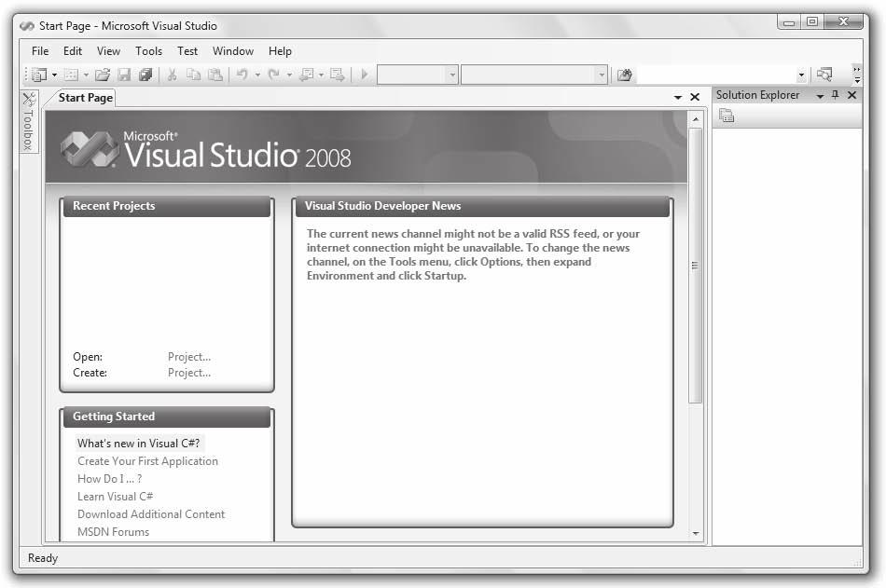The width and height of the screenshot is (886, 588).
Task: Click the Properties icon in Solution Explorer
Action: [x=727, y=116]
